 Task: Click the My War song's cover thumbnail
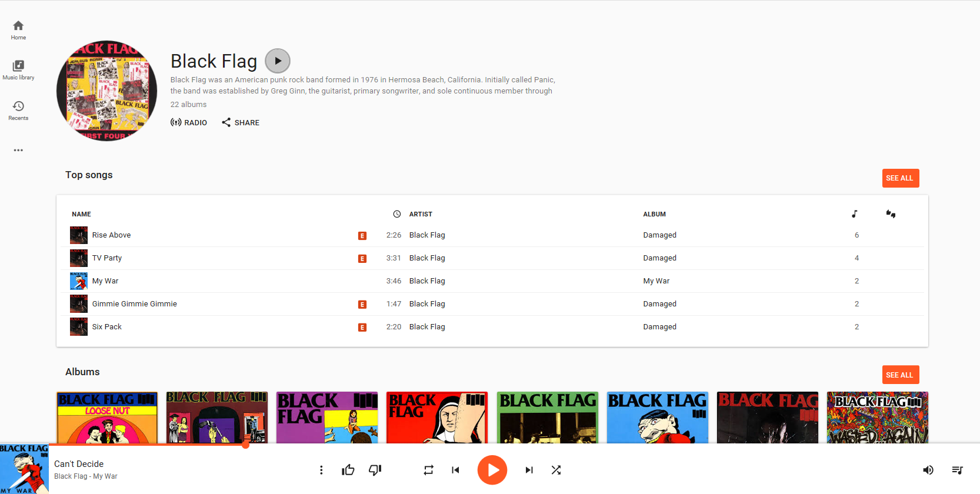click(79, 281)
